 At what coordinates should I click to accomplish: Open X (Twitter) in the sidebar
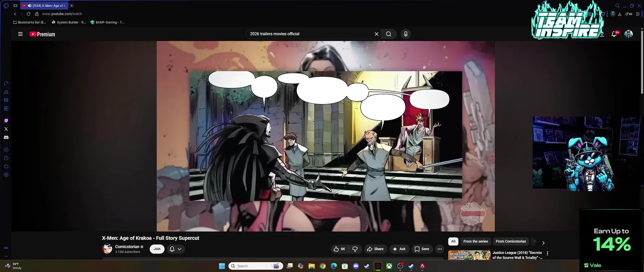pos(6,129)
